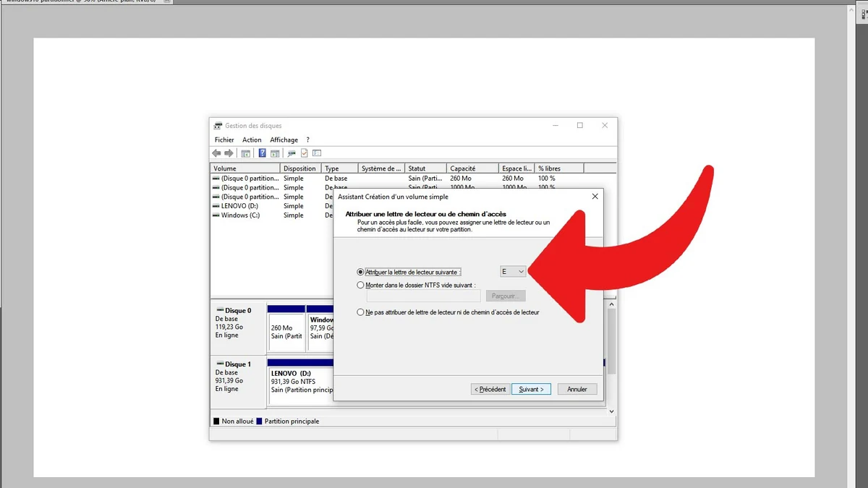Click the wizard scrollbar down arrow
Viewport: 868px width, 488px height.
click(611, 411)
